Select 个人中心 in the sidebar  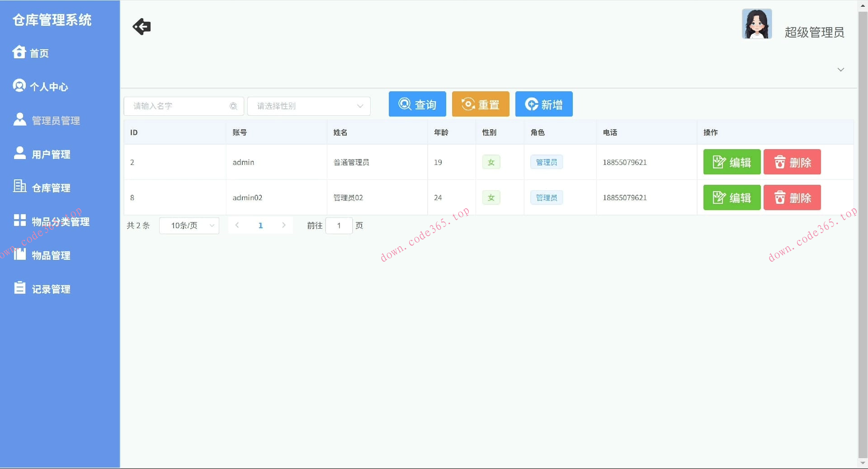coord(50,87)
